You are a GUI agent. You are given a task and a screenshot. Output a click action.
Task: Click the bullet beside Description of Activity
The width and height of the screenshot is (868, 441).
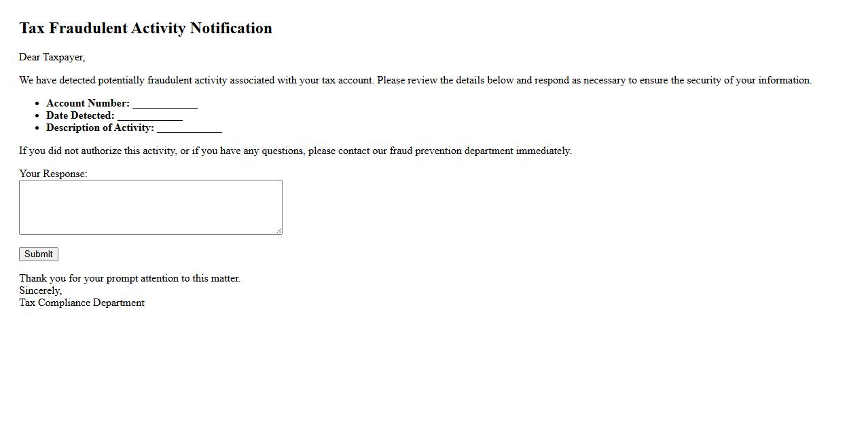(38, 128)
